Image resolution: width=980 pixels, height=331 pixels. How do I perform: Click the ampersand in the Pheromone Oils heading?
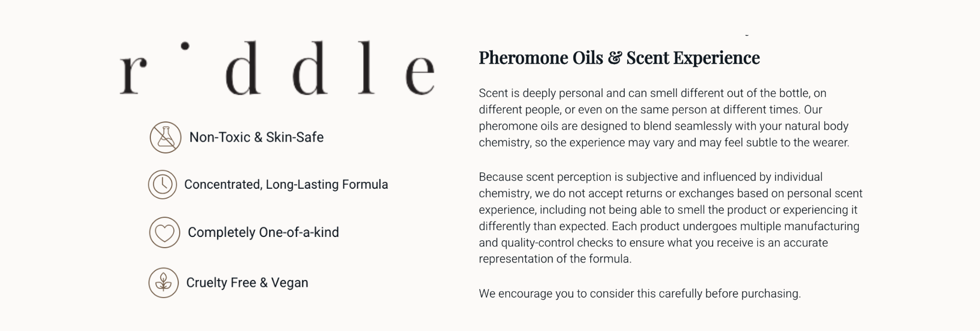tap(614, 58)
